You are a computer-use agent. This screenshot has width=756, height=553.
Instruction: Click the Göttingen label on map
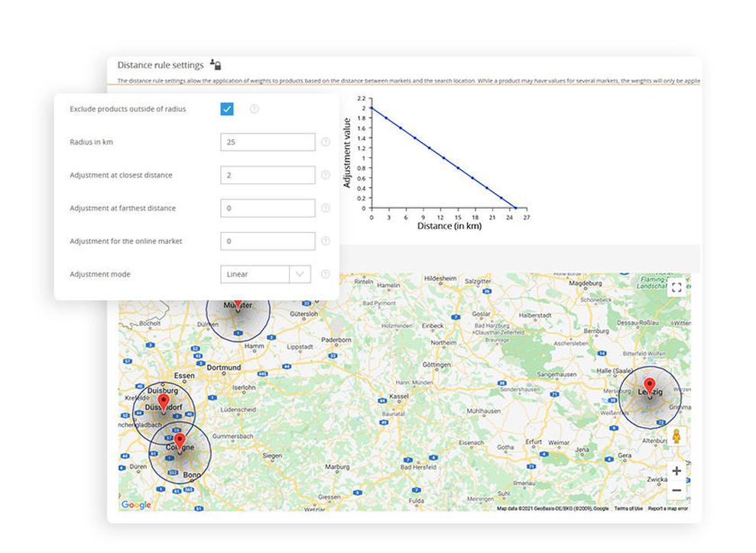pos(436,364)
